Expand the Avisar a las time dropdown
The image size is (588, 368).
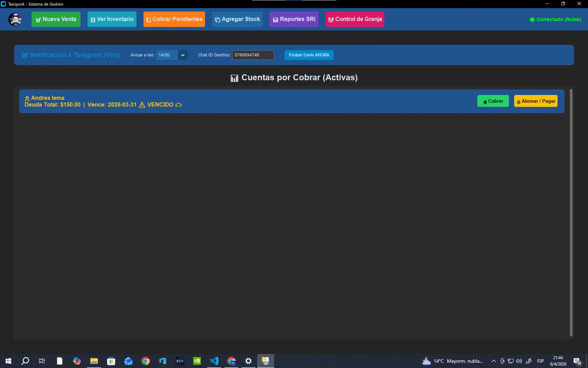[x=183, y=55]
